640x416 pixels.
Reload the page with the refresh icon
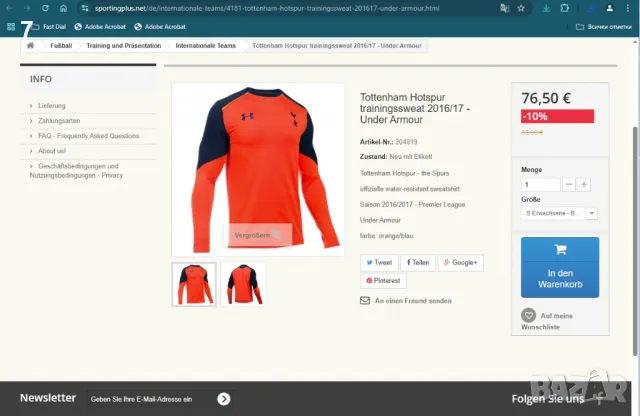pos(45,8)
